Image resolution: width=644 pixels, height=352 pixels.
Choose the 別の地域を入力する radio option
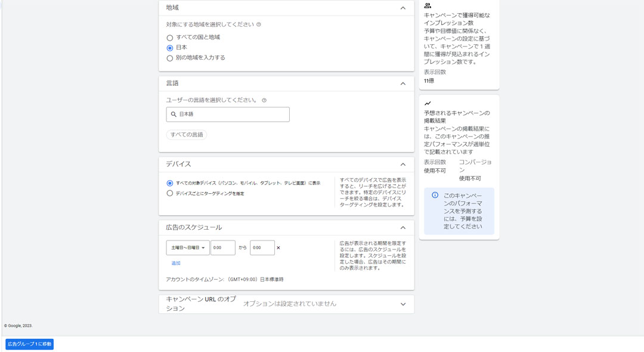click(170, 58)
